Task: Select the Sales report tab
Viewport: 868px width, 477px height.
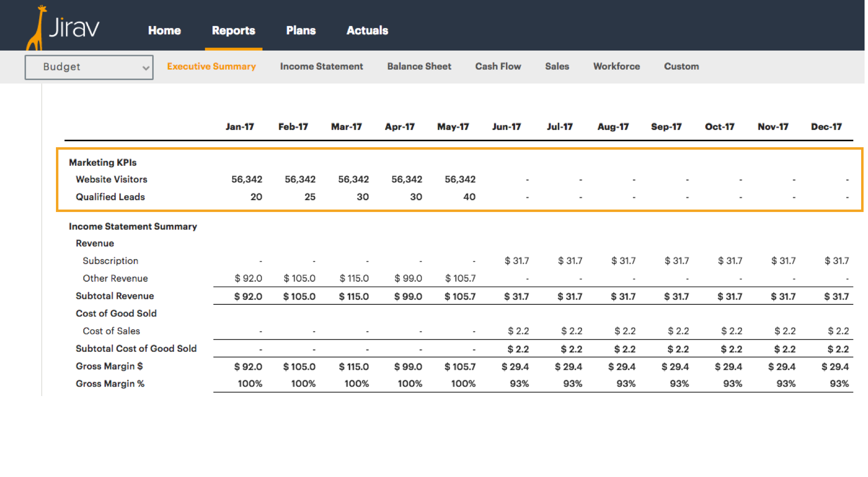Action: pyautogui.click(x=557, y=66)
